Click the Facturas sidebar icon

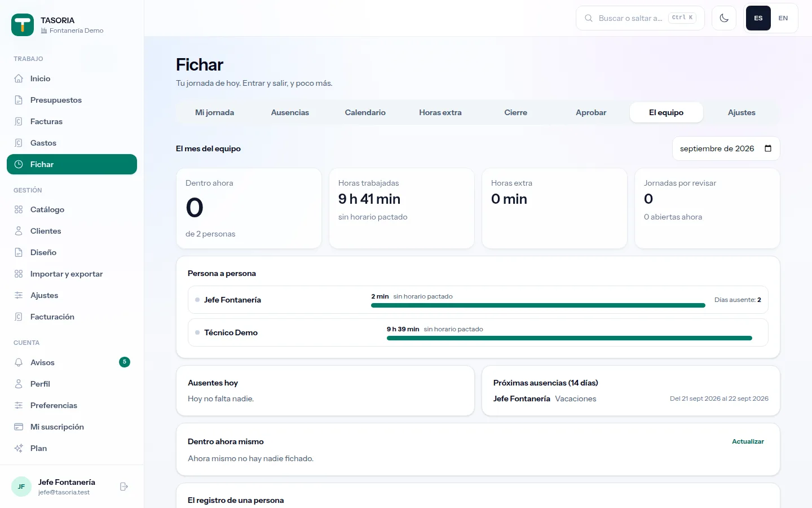(19, 121)
